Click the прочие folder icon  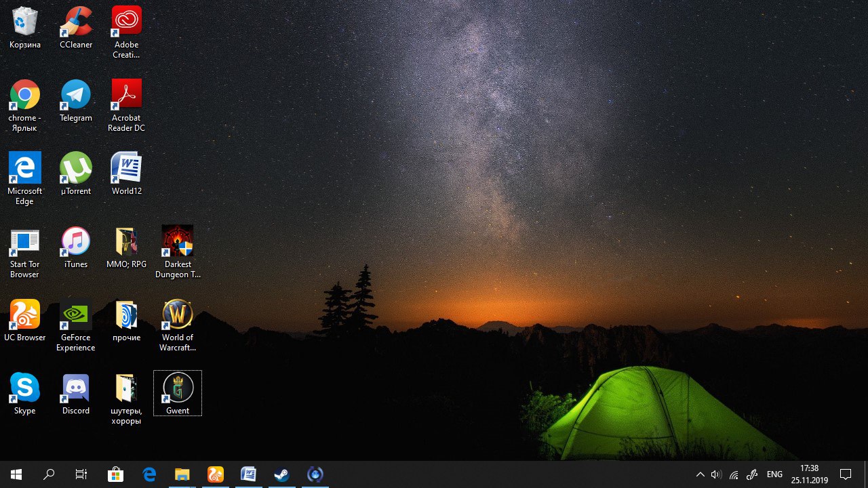[126, 321]
